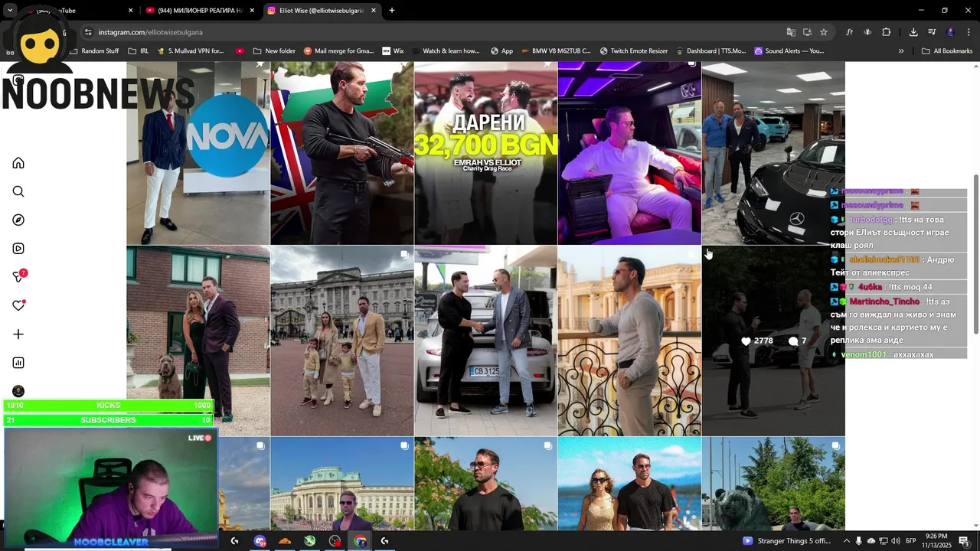This screenshot has width=980, height=551.
Task: Open the Wix bookmark
Action: click(x=393, y=51)
